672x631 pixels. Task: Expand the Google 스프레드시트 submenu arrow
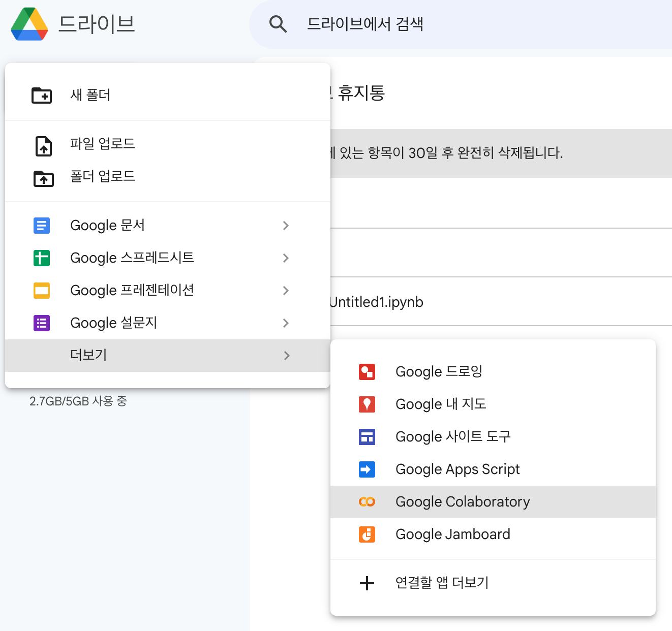tap(286, 258)
